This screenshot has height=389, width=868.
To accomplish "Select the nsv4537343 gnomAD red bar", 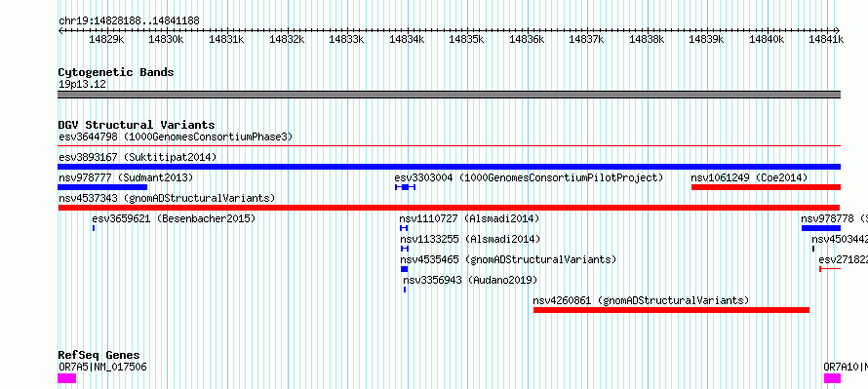I will (x=449, y=208).
